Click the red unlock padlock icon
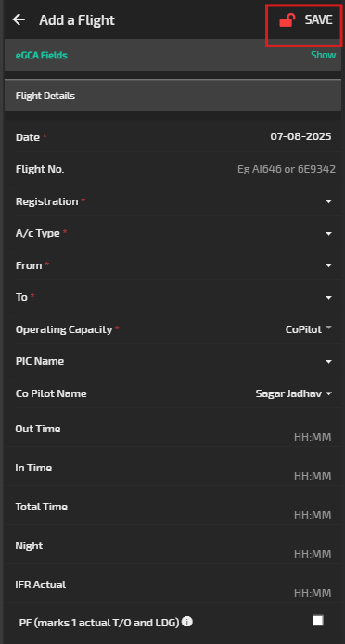345x644 pixels. [287, 20]
